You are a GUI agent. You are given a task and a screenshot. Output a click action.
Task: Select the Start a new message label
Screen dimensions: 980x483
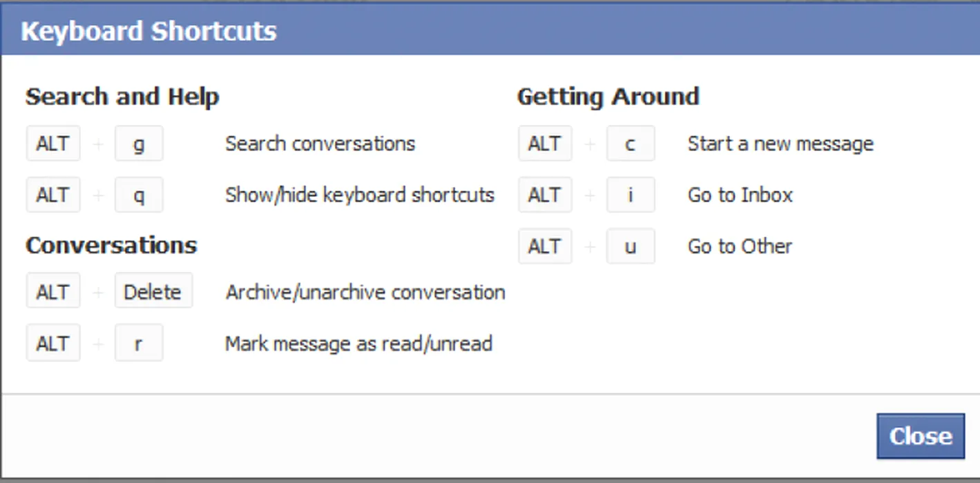click(x=780, y=144)
